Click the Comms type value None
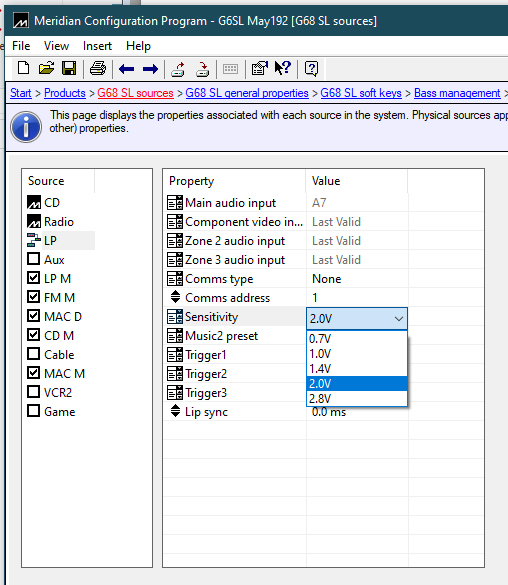508x585 pixels. tap(327, 279)
